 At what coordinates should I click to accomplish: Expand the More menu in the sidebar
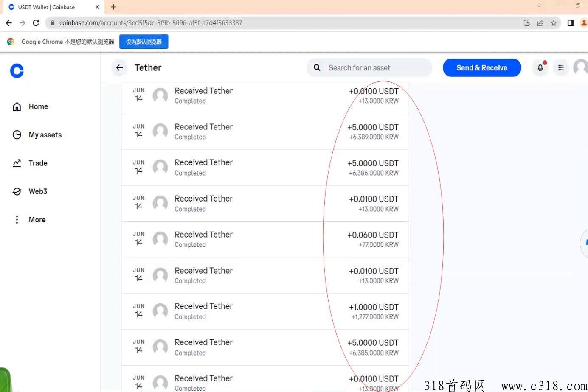[x=29, y=220]
